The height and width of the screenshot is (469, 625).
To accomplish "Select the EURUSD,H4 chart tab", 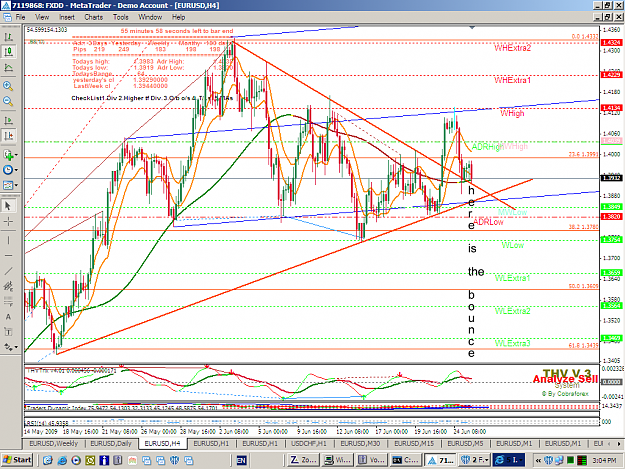I will point(162,443).
